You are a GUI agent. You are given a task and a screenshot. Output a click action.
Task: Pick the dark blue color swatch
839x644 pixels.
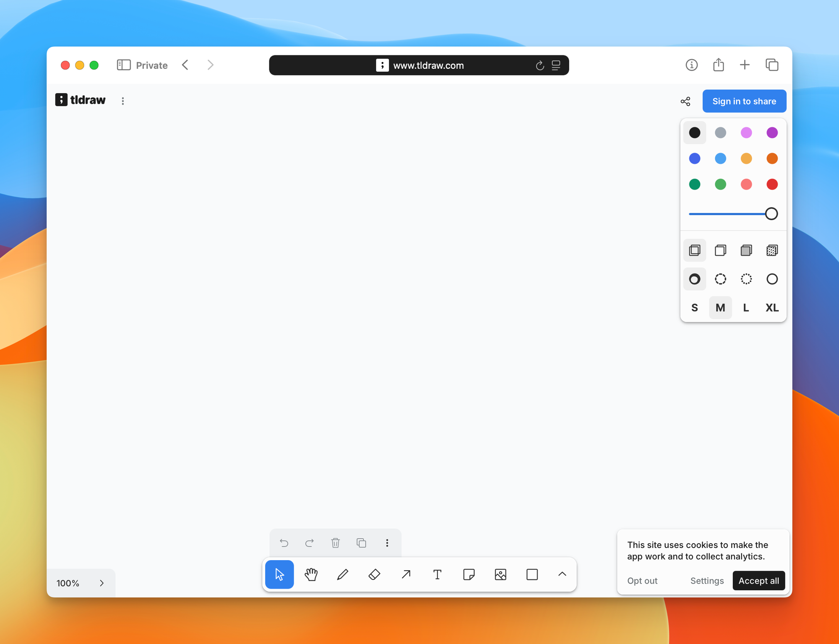coord(695,158)
